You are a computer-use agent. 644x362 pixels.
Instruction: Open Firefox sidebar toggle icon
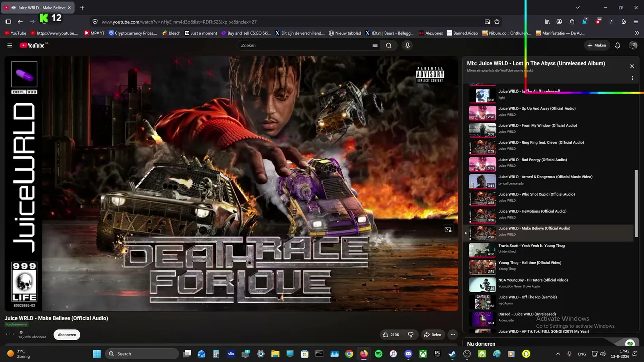point(8,22)
